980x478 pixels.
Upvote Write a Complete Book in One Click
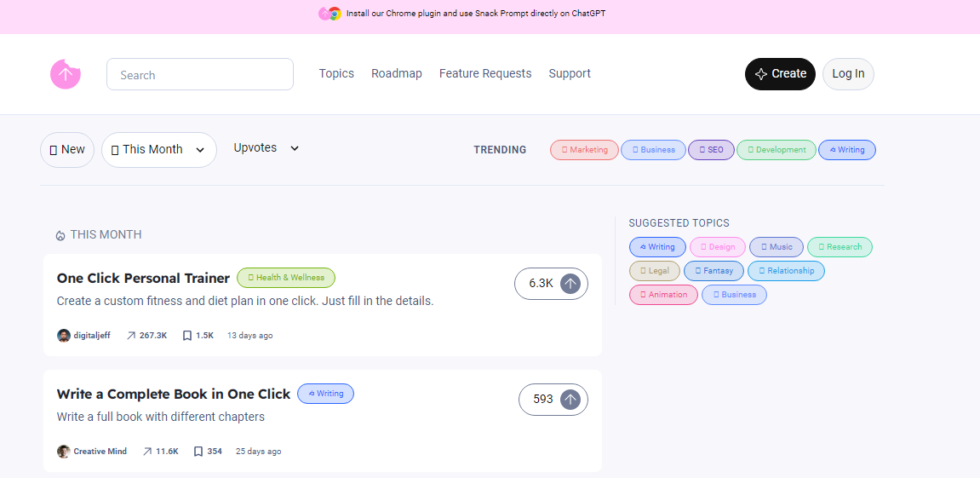(x=570, y=399)
